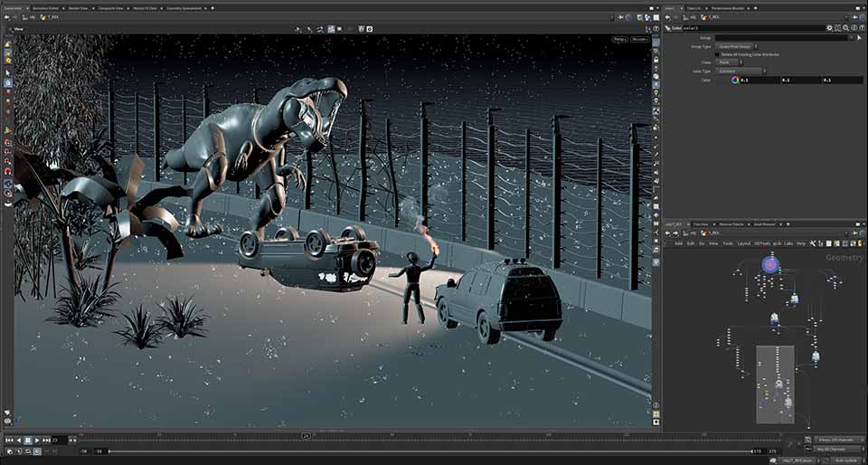Click the pin icon in network editor path bar
Image resolution: width=868 pixels, height=465 pixels.
click(855, 233)
